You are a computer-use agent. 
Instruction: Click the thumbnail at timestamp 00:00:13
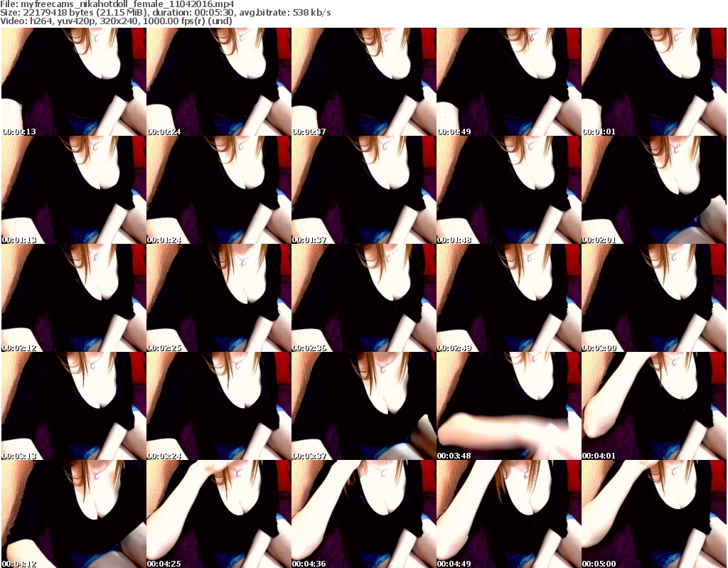pyautogui.click(x=73, y=82)
